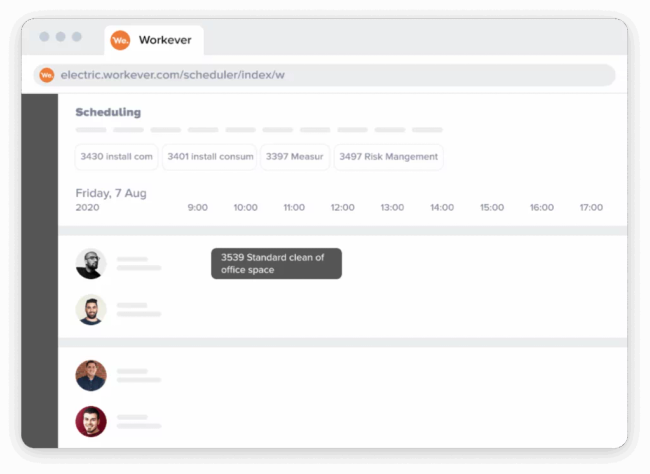The height and width of the screenshot is (474, 650).
Task: Click the 10:00 time column header
Action: tap(245, 207)
